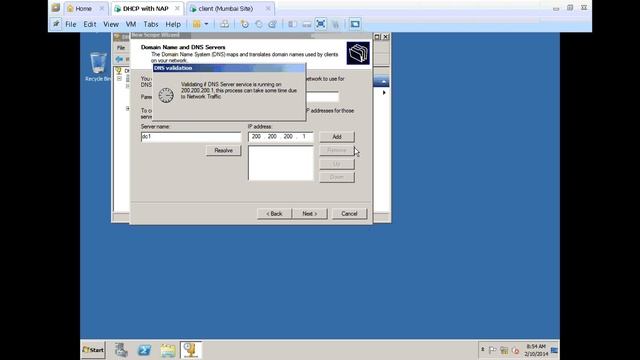Launch PowerShell from taskbar
Screen dimensions: 640x360
(144, 350)
